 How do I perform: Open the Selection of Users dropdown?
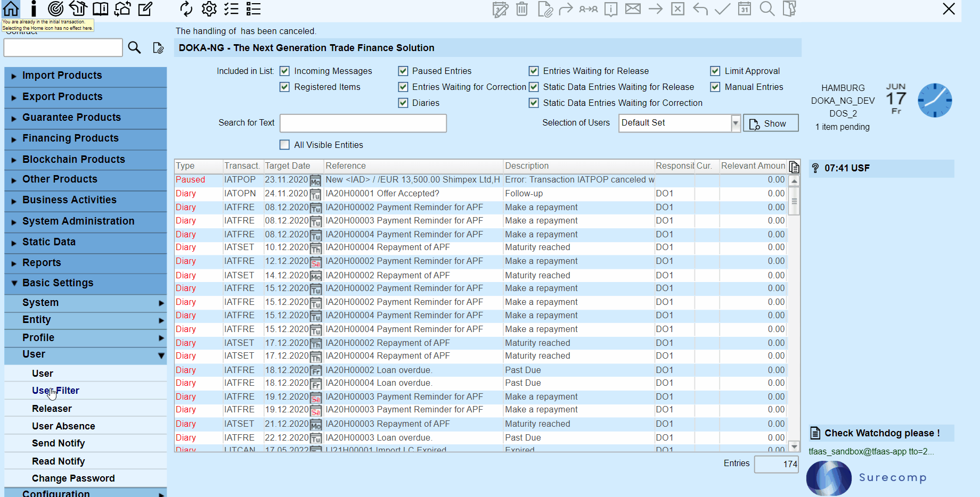pyautogui.click(x=736, y=123)
